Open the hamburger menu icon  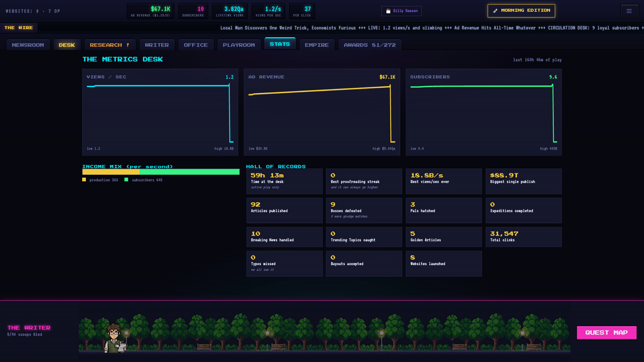click(629, 11)
